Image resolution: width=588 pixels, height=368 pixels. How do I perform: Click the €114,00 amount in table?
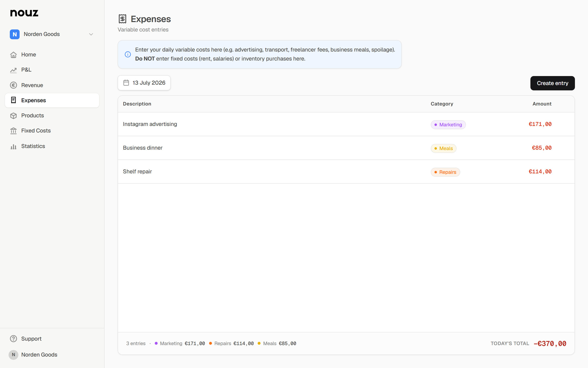click(540, 172)
